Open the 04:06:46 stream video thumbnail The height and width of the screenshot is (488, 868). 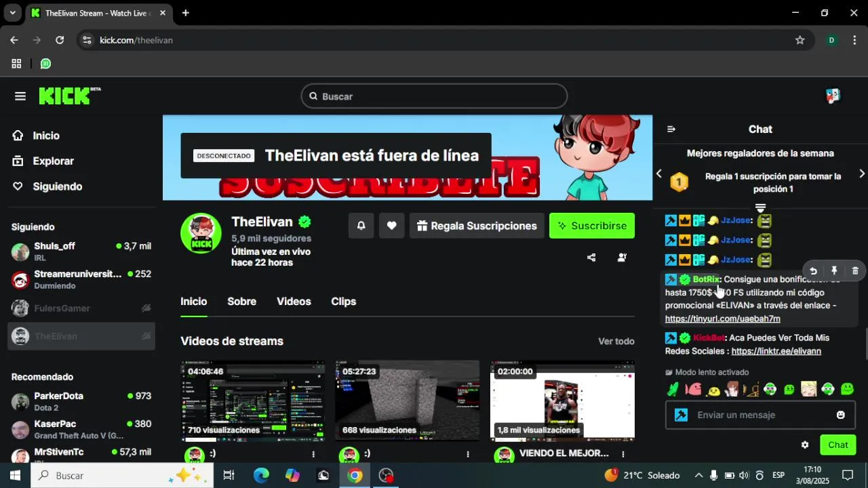[x=252, y=401]
